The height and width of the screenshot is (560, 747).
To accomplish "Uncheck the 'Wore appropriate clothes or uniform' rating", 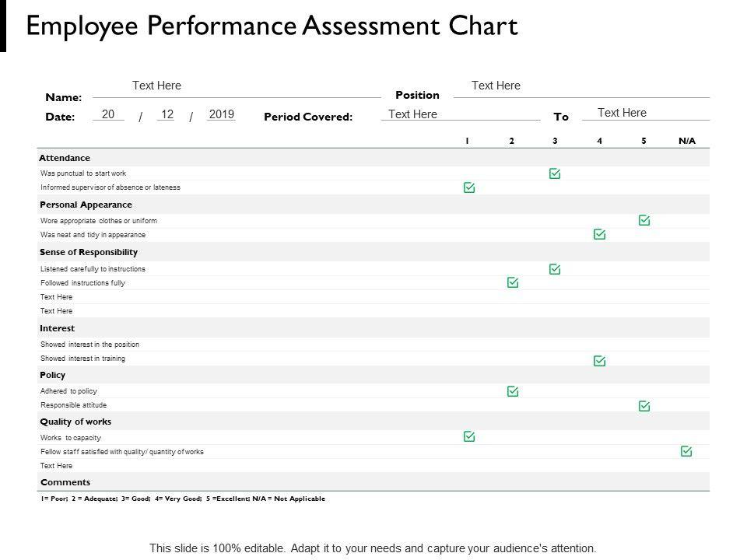I will click(644, 220).
